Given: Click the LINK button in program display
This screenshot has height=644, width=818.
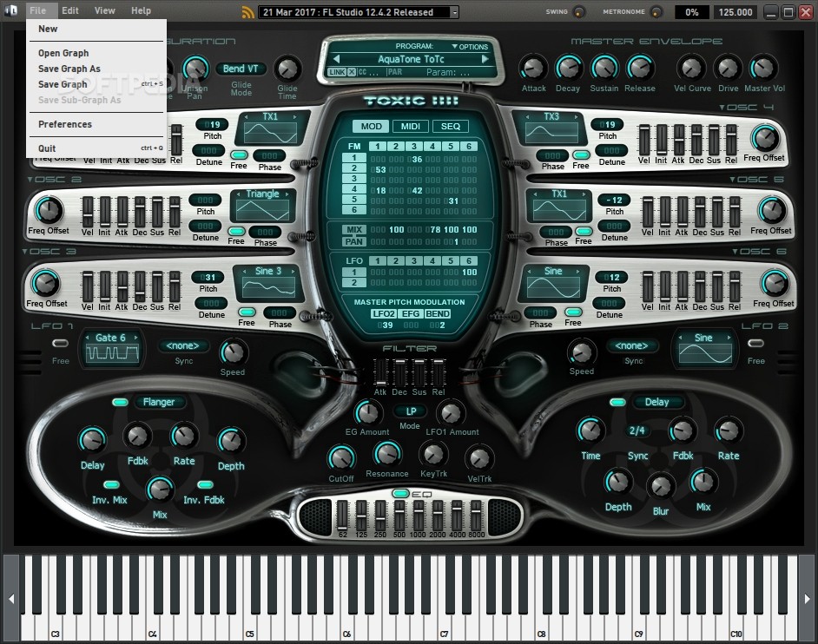Looking at the screenshot, I should pos(338,72).
